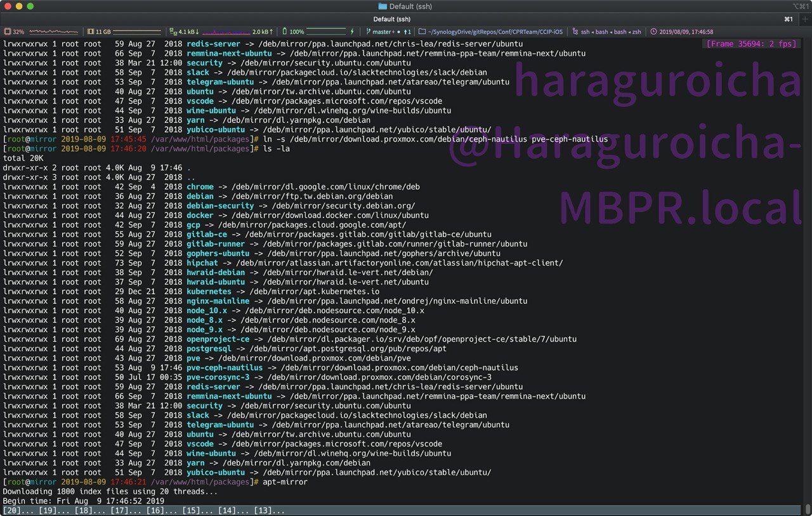Click the 2.0 kB upload rate value
Image resolution: width=812 pixels, height=516 pixels.
263,32
